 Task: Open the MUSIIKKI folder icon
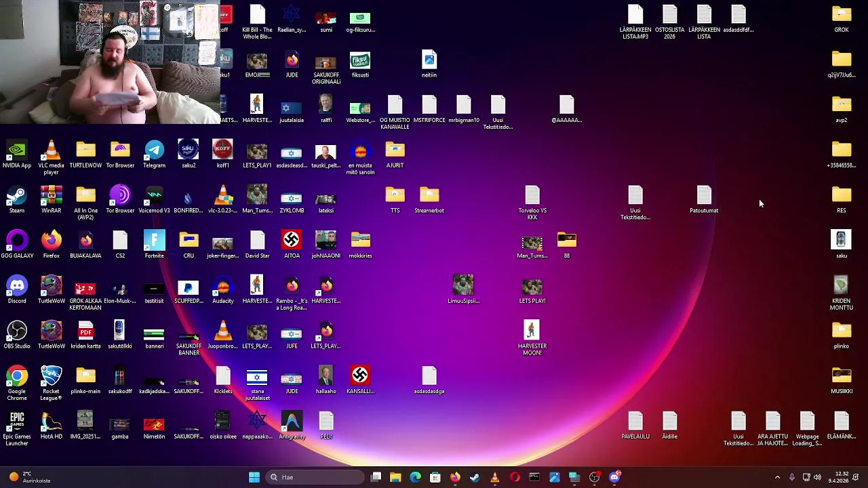(841, 380)
